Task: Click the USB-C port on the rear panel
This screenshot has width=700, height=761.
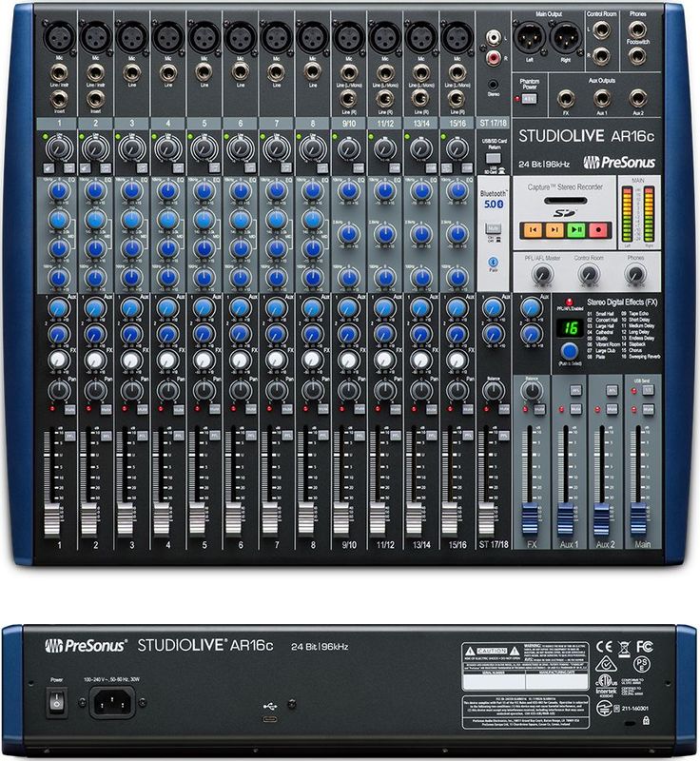Action: 270,718
